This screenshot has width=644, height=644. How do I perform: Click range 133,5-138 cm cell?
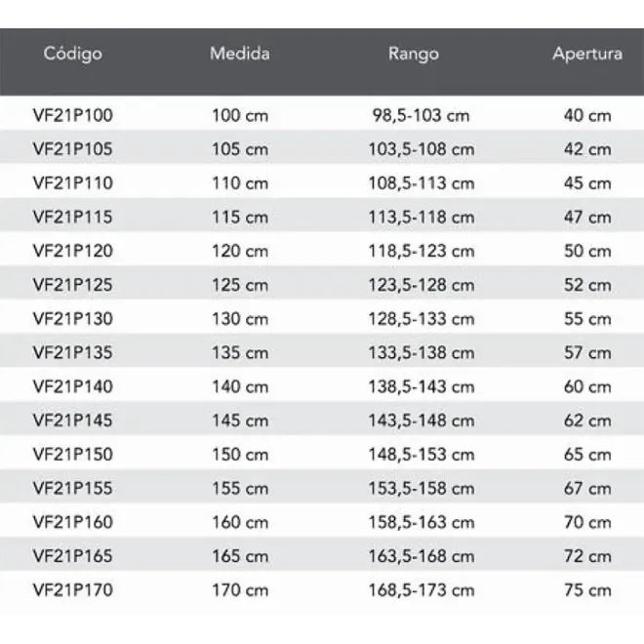click(421, 353)
